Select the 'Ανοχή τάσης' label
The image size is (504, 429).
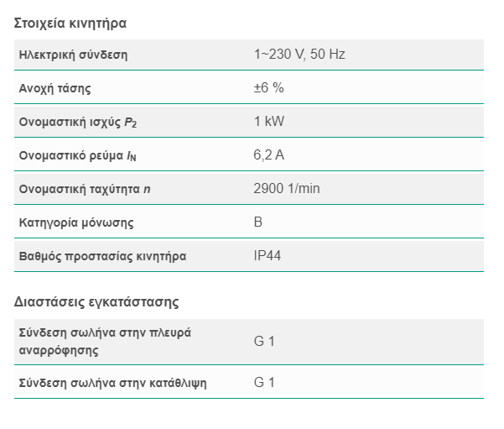point(55,88)
